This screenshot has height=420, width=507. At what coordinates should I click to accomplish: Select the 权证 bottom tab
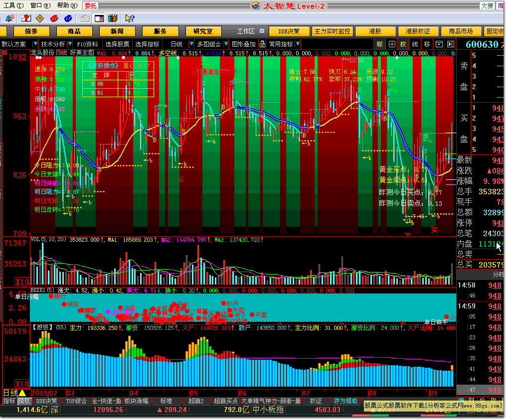(x=316, y=401)
